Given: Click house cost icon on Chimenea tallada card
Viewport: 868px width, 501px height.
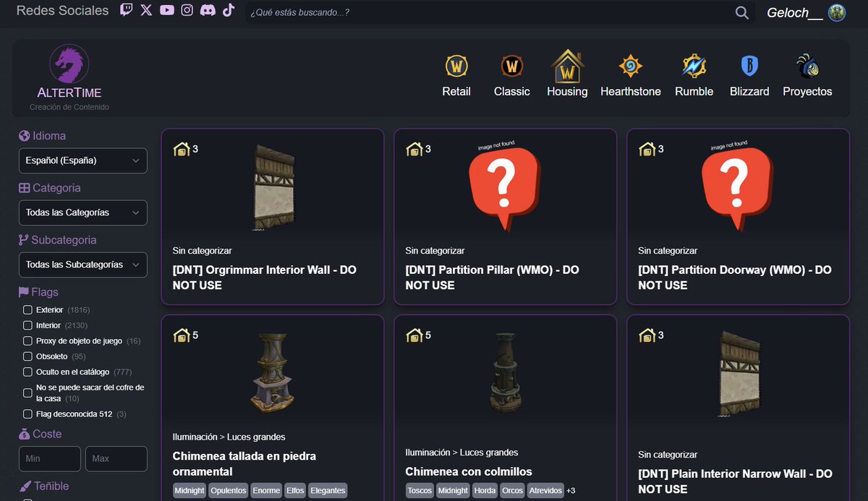Looking at the screenshot, I should pos(182,335).
